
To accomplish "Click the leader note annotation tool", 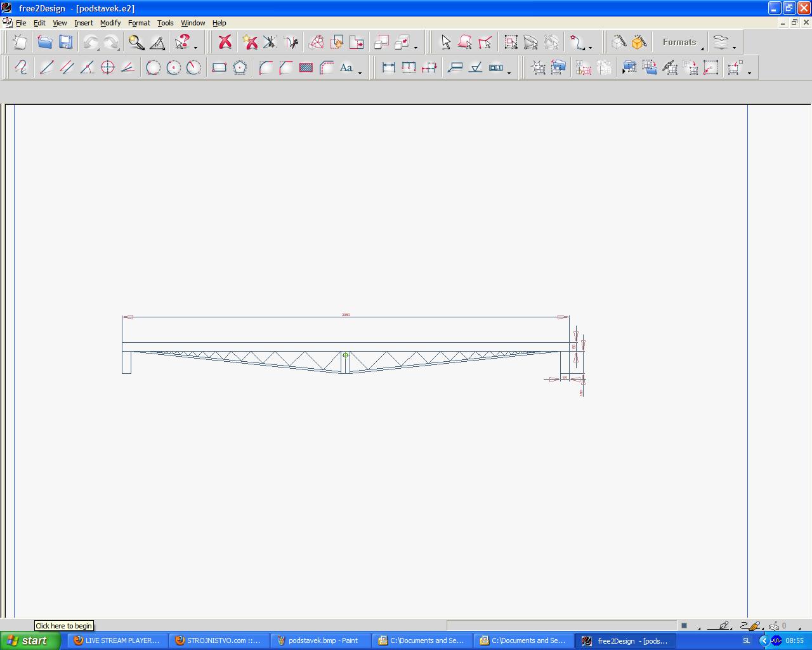I will pos(455,67).
